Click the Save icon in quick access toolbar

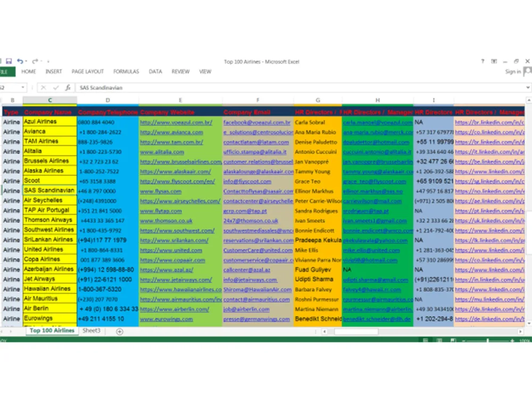pos(9,61)
